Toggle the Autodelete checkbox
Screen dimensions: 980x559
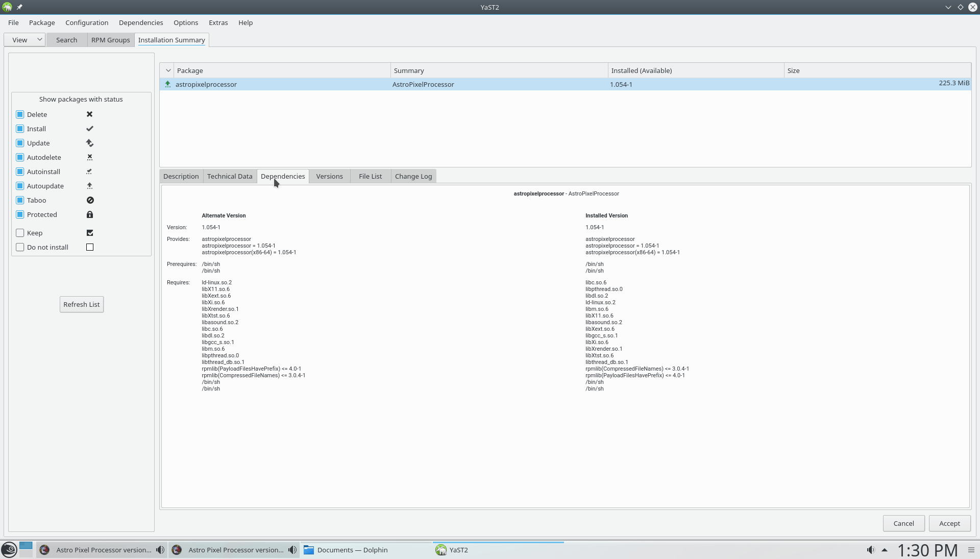coord(20,157)
